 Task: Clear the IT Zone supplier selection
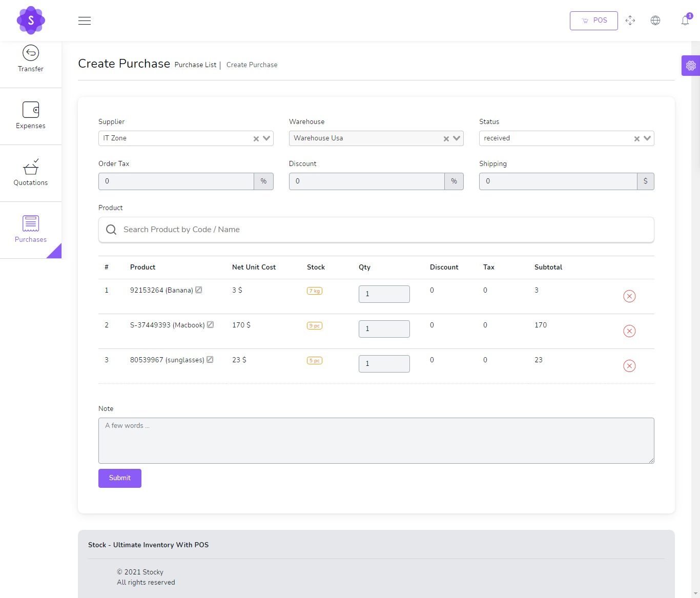[x=256, y=138]
